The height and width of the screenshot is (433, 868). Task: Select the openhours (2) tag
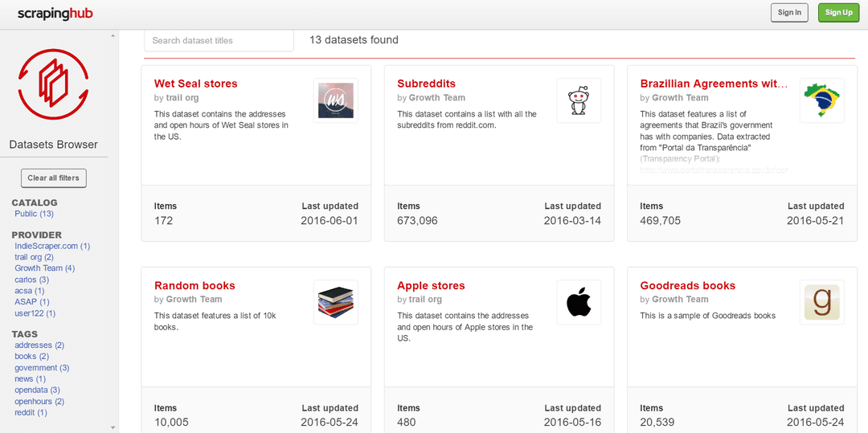(39, 402)
